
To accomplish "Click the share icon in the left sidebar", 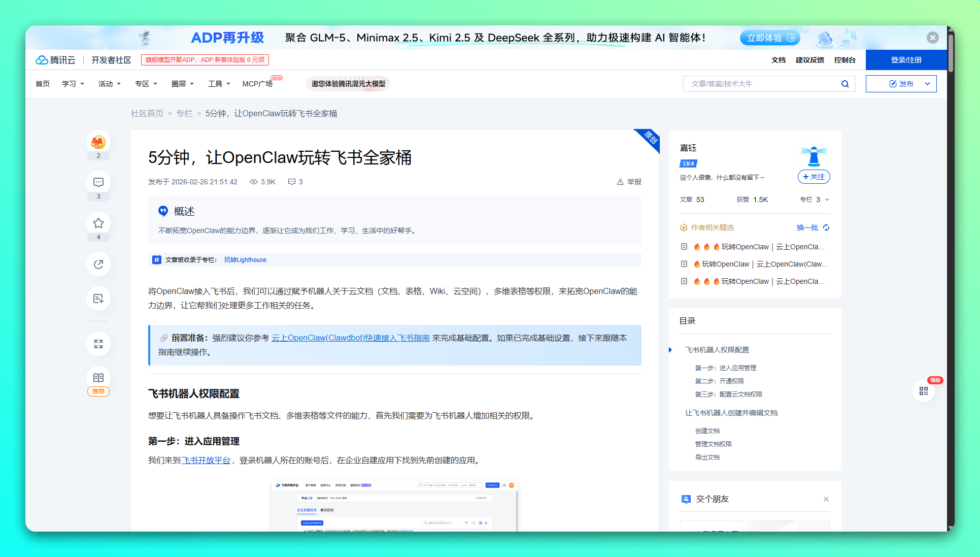I will [98, 264].
